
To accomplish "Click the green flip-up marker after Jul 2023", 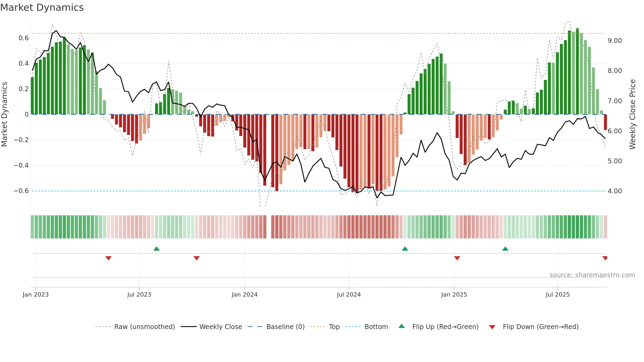I will point(156,249).
